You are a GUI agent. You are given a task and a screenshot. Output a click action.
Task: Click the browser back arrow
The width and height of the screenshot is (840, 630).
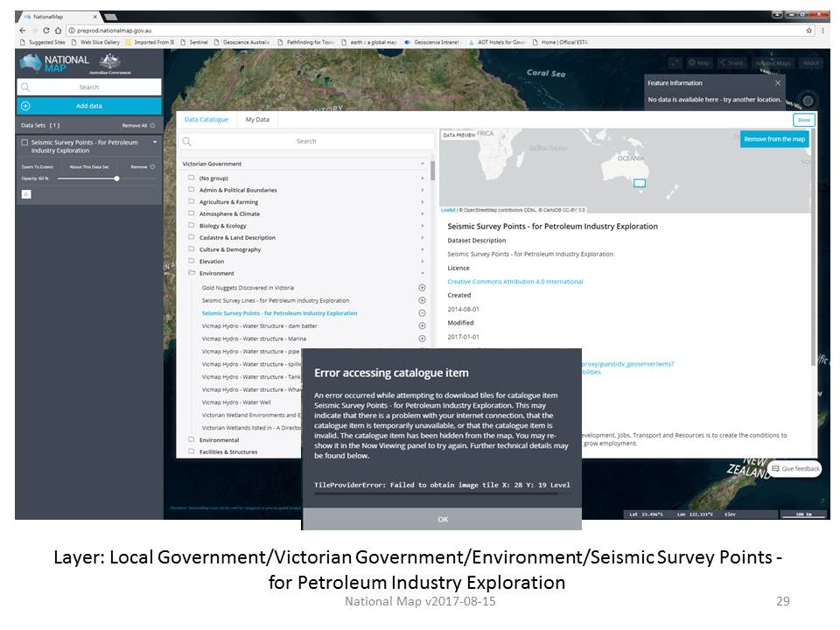tap(23, 31)
